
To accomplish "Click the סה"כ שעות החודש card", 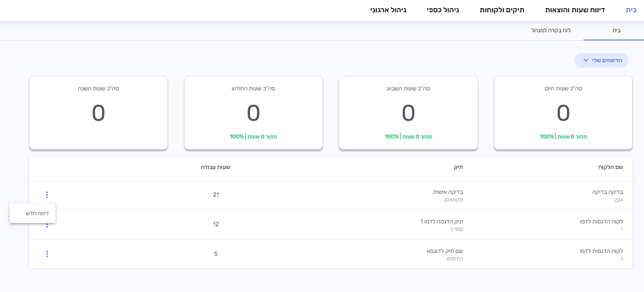I will pyautogui.click(x=253, y=113).
